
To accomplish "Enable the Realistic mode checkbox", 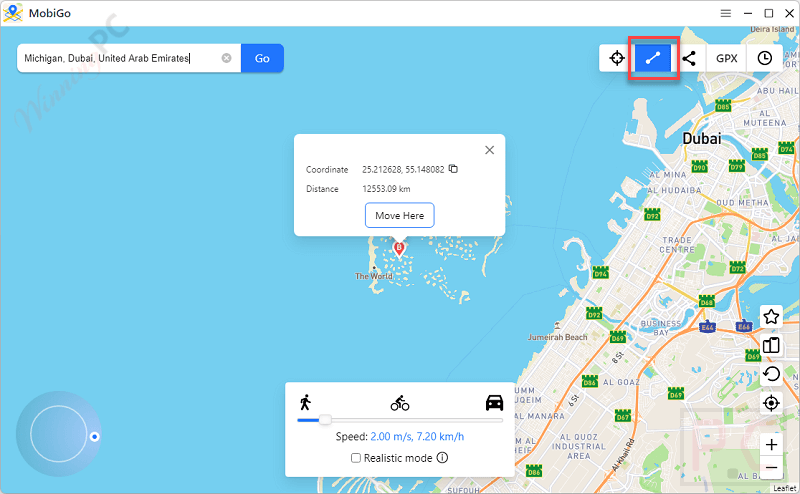I will pyautogui.click(x=356, y=458).
